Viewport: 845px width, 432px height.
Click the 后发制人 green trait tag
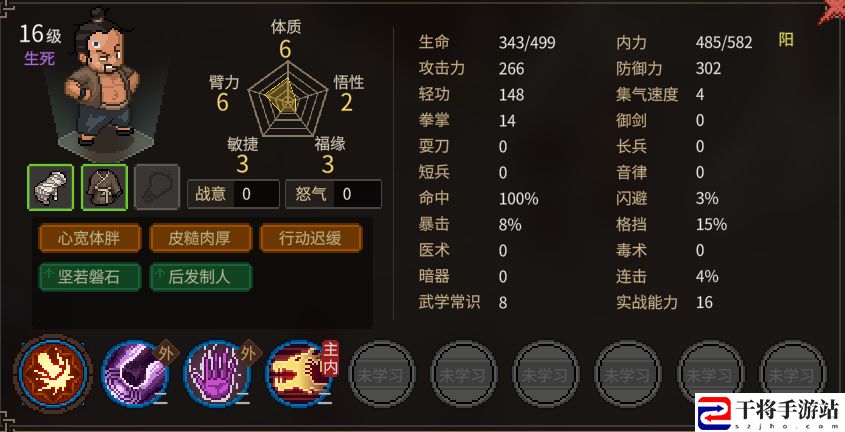click(x=200, y=277)
